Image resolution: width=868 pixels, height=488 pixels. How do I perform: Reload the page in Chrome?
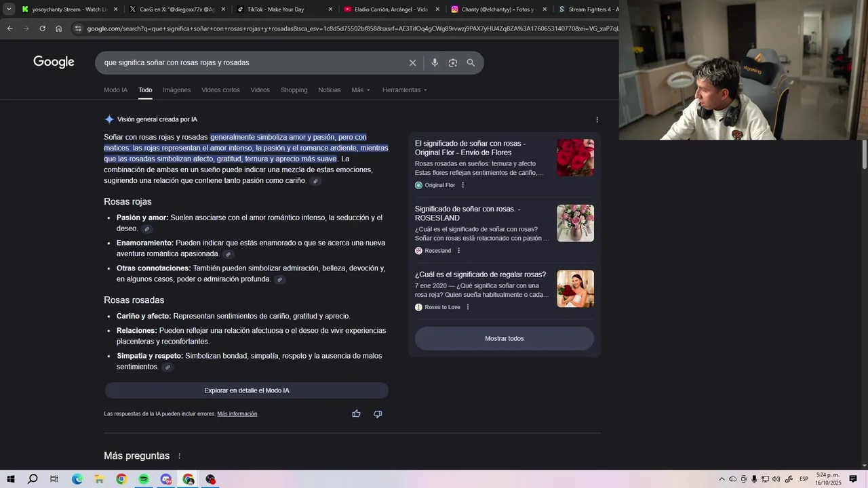point(42,28)
